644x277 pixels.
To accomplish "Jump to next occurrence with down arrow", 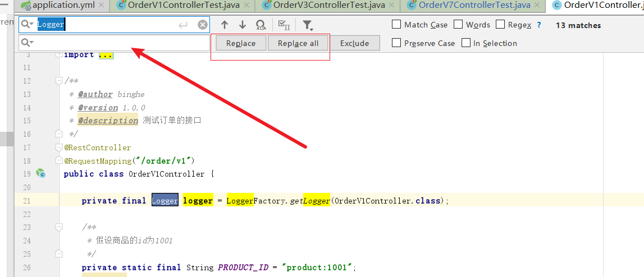I will coord(243,25).
